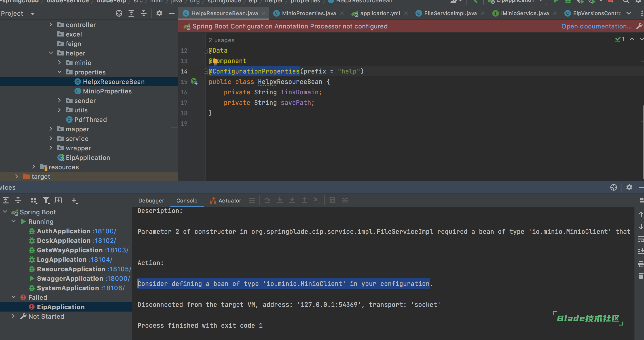The width and height of the screenshot is (644, 340).
Task: Open Project panel settings gear
Action: tap(159, 13)
